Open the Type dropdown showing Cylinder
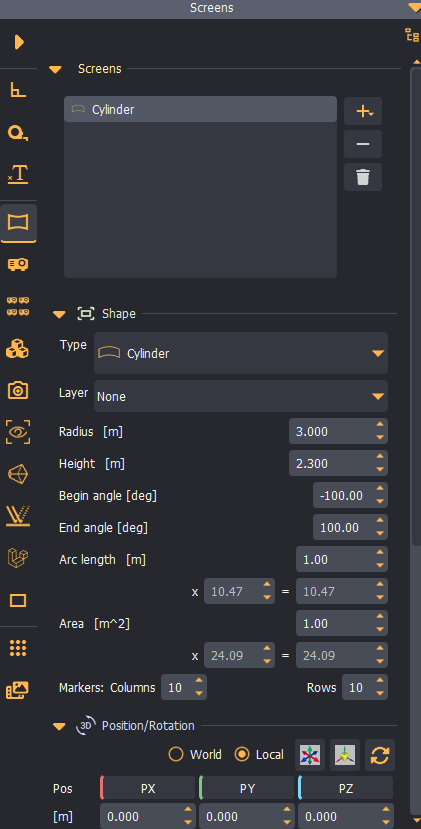 pos(241,353)
